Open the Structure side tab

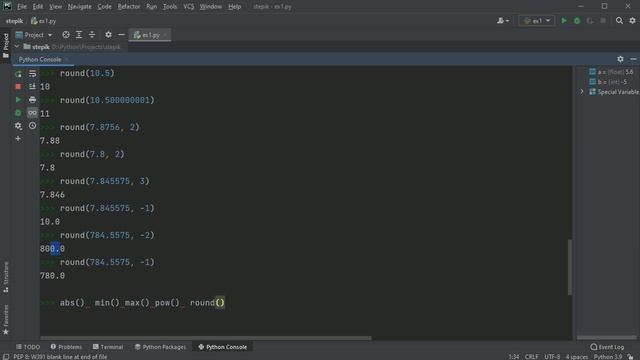(x=6, y=277)
